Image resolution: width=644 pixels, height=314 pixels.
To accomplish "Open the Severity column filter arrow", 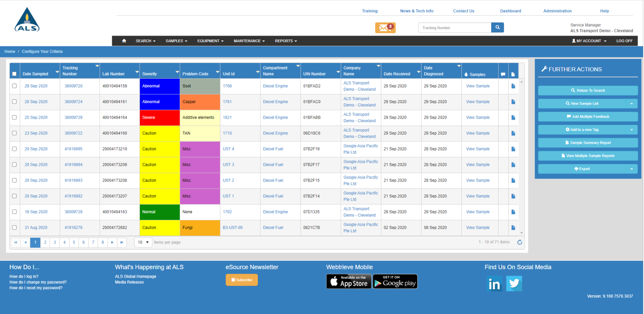I will (x=177, y=72).
